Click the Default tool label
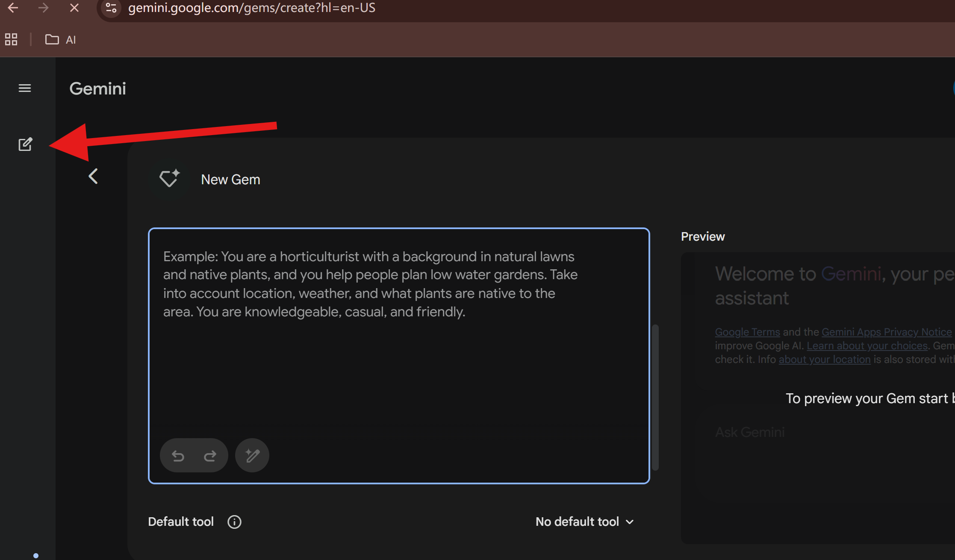The height and width of the screenshot is (560, 955). (x=181, y=522)
